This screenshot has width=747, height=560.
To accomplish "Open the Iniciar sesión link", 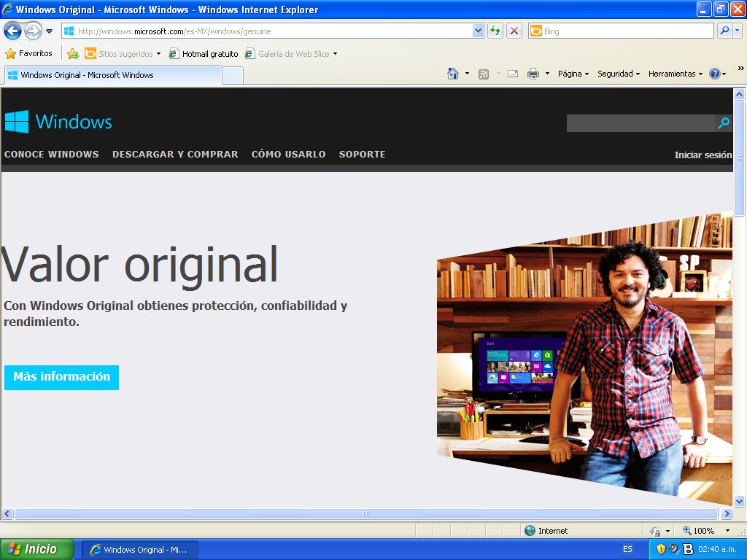I will click(703, 155).
